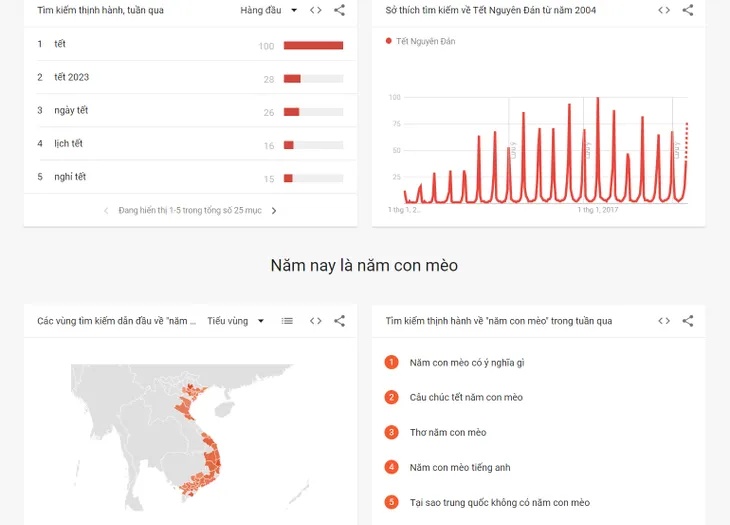Open the Hàng đầu dropdown
The height and width of the screenshot is (525, 730).
point(269,10)
